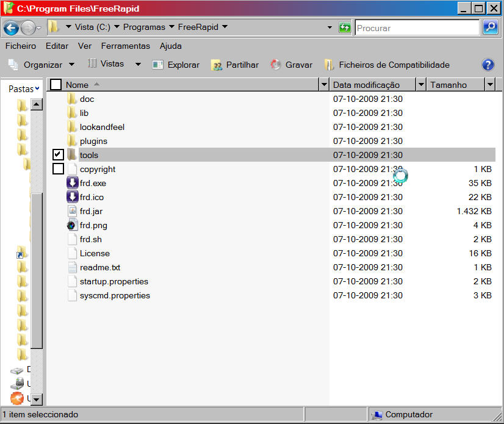Click the Gravar disc burn icon
This screenshot has width=504, height=424.
pos(276,65)
